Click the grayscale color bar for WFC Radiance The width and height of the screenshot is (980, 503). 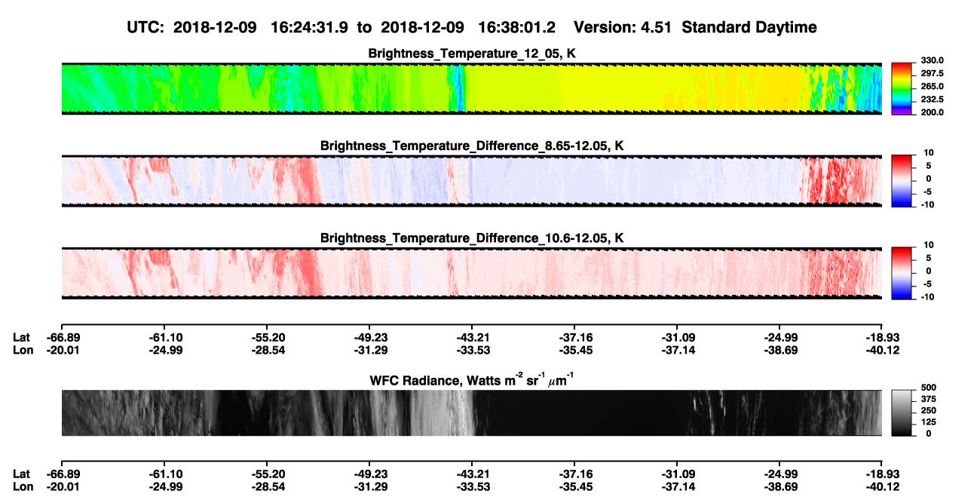pos(902,413)
